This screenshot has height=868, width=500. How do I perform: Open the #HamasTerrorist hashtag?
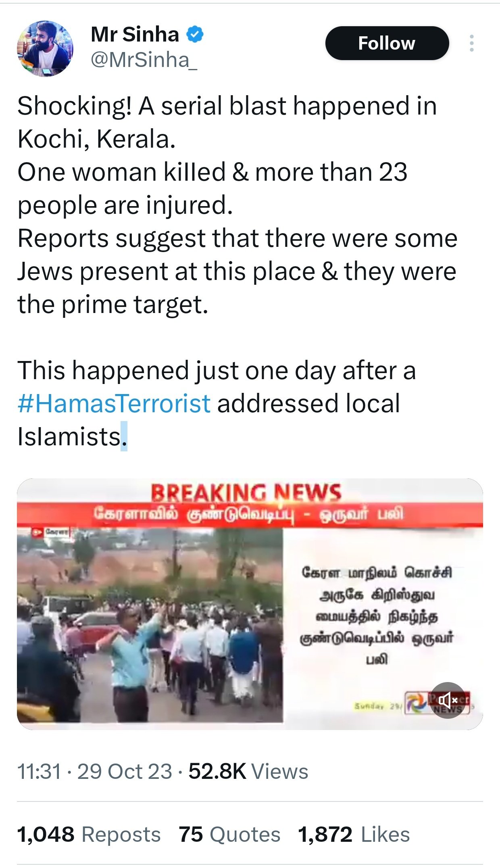(x=114, y=403)
